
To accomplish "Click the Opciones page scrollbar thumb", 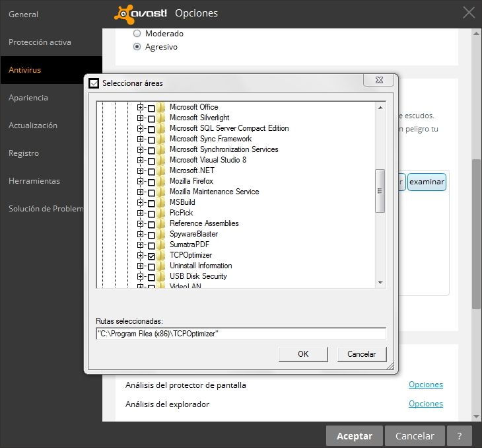I will click(477, 234).
